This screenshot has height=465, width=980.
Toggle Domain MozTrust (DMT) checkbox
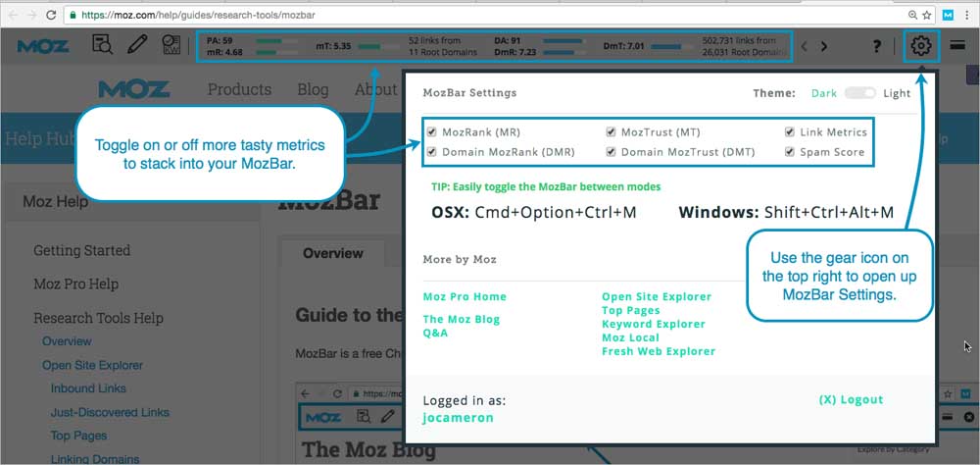point(611,151)
